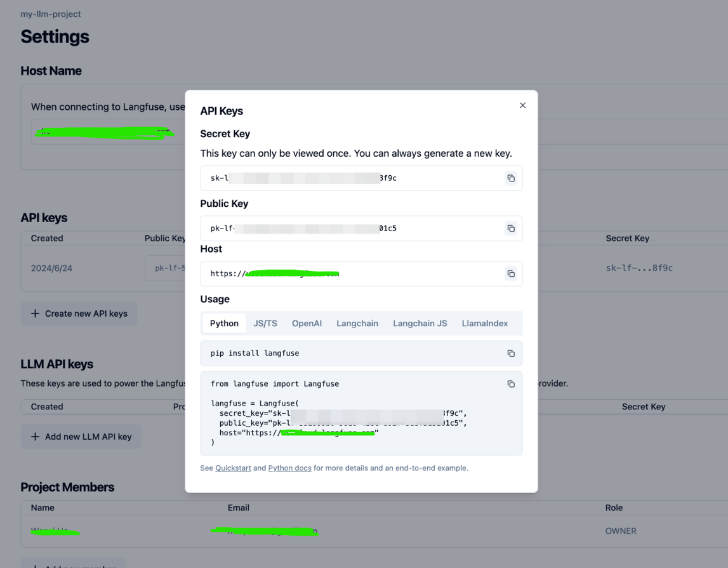Viewport: 728px width, 568px height.
Task: Switch to the LlamaIndex usage tab
Action: (485, 324)
